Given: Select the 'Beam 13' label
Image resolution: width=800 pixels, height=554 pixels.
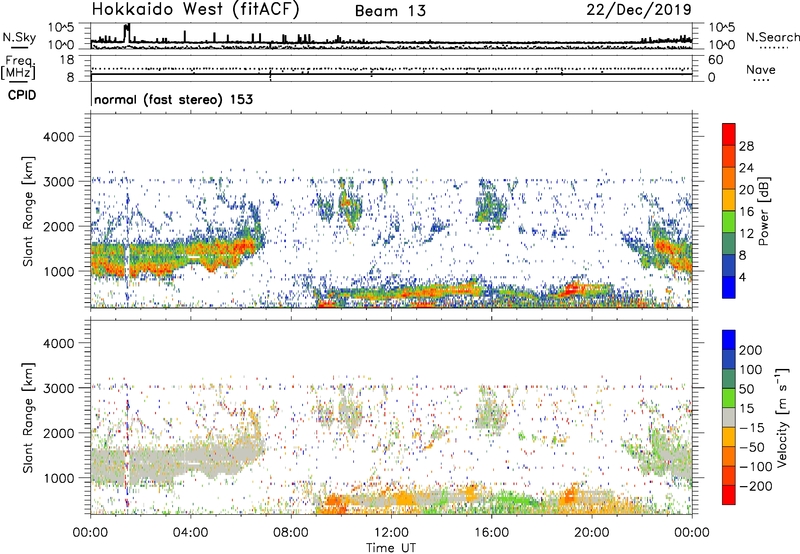Looking at the screenshot, I should pyautogui.click(x=390, y=11).
